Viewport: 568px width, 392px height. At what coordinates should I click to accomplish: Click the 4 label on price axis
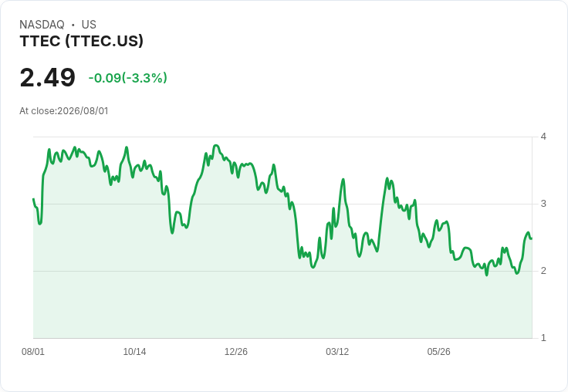click(543, 137)
